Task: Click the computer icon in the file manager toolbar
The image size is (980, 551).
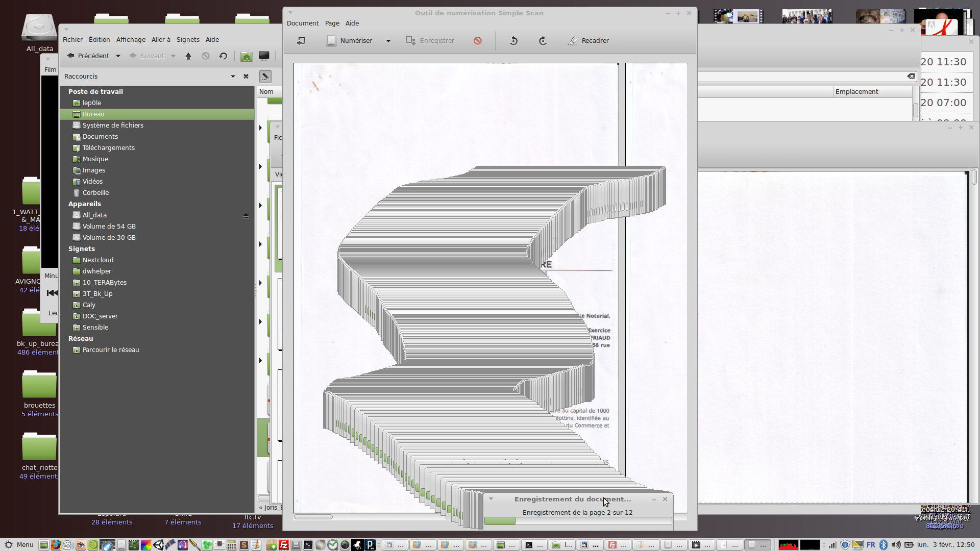Action: pyautogui.click(x=264, y=56)
